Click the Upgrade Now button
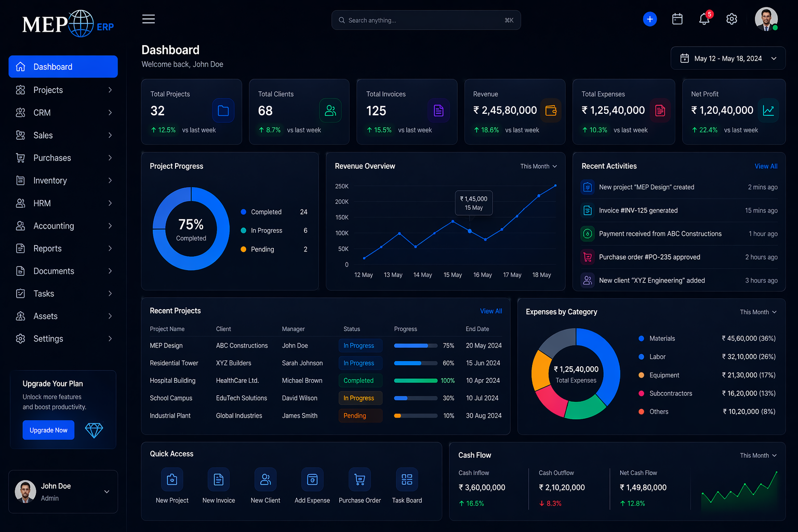The image size is (798, 532). coord(48,430)
